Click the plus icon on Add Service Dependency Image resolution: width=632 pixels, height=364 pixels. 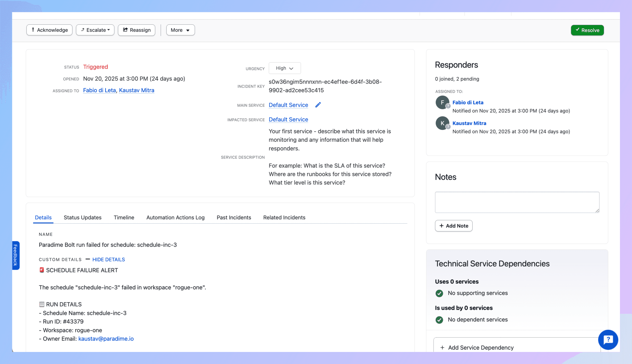pos(442,347)
